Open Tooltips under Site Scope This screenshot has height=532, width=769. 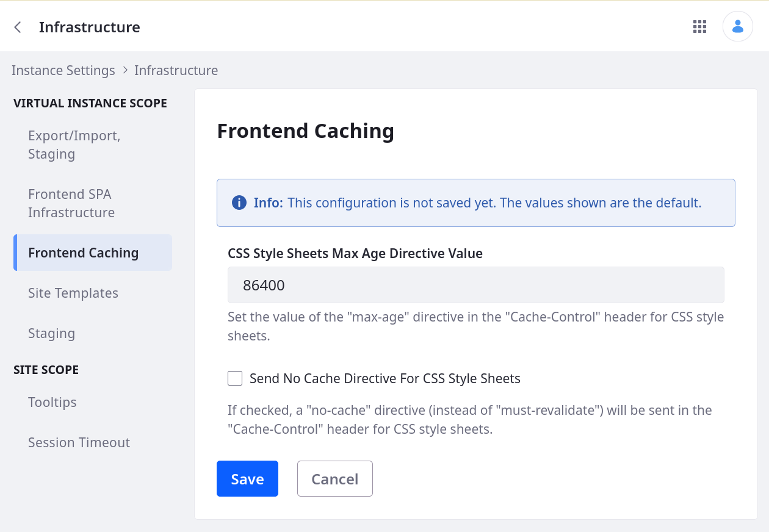click(52, 402)
